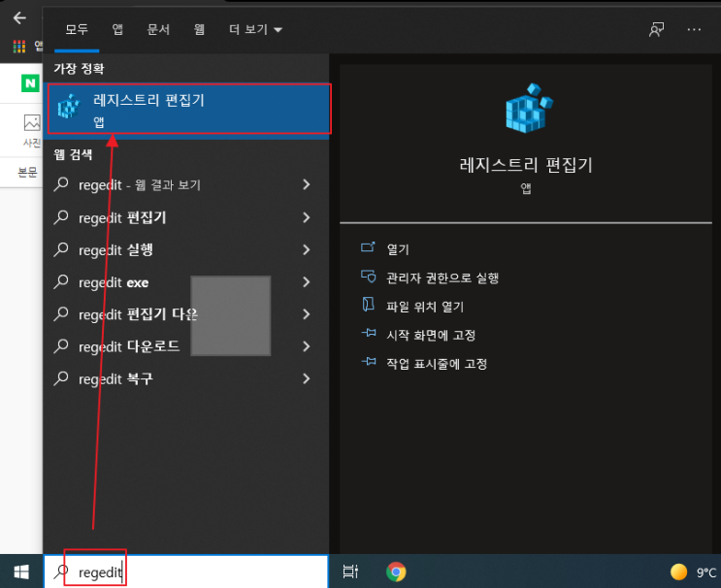
Task: Launch Chrome from the taskbar
Action: pyautogui.click(x=396, y=572)
